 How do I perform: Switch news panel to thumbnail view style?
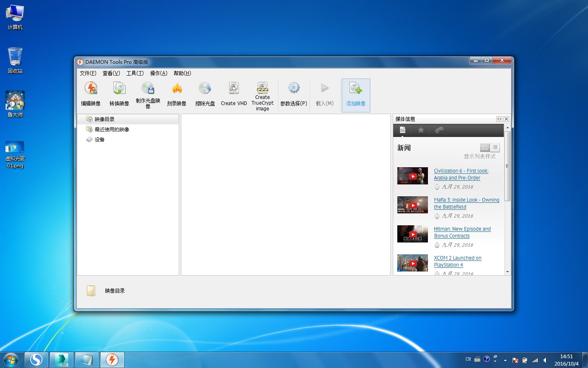[x=485, y=147]
